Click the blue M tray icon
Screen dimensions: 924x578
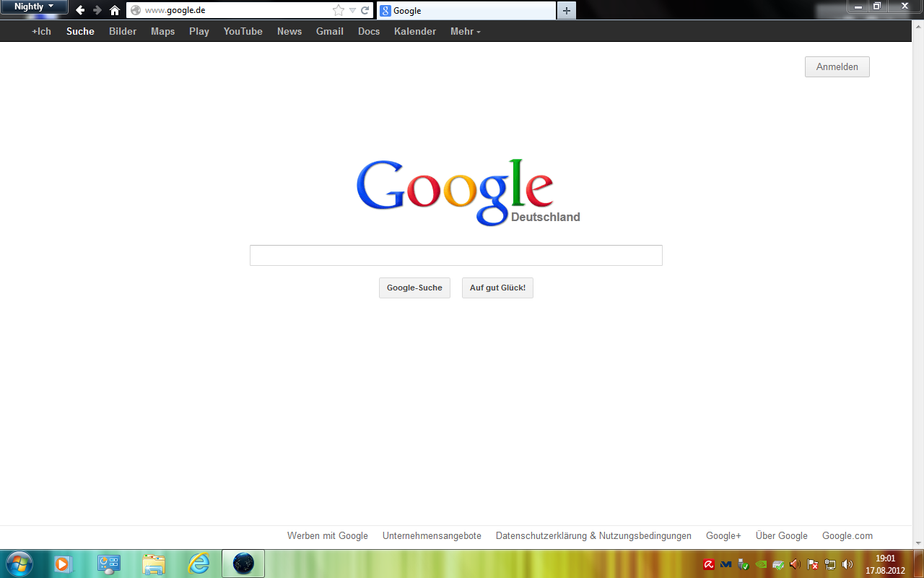(x=726, y=564)
